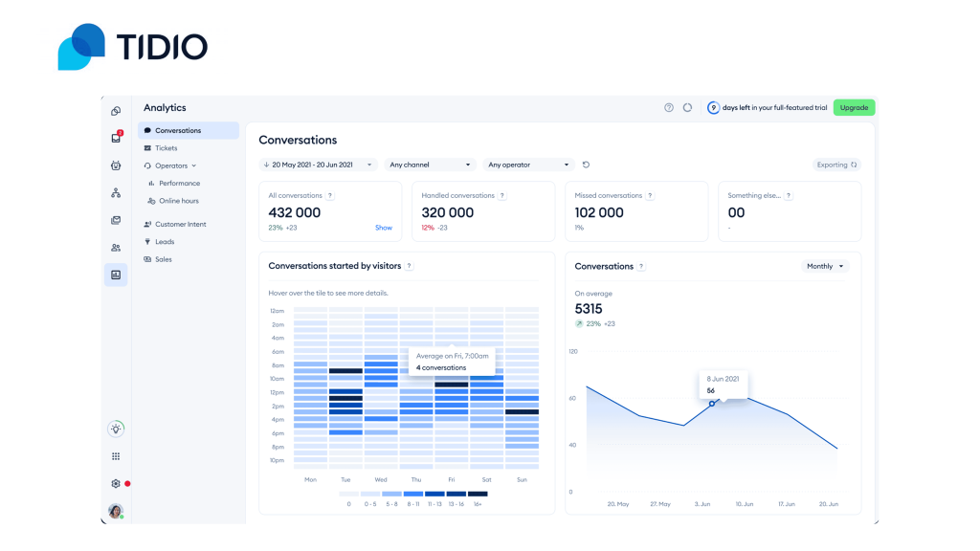Click the Analytics chart icon in the left rail
The width and height of the screenshot is (980, 551).
point(116,275)
